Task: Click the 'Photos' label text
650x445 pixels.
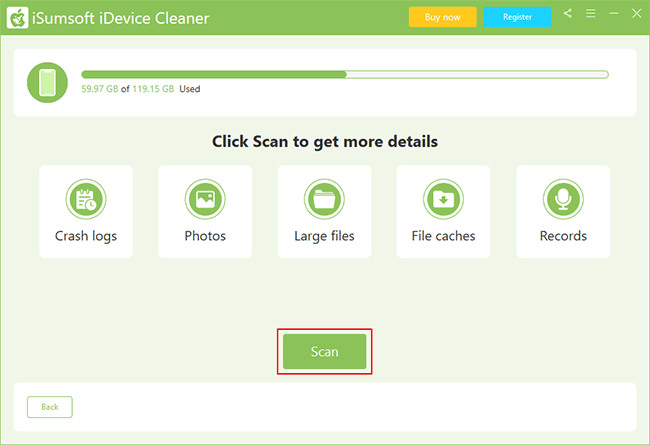Action: click(205, 236)
